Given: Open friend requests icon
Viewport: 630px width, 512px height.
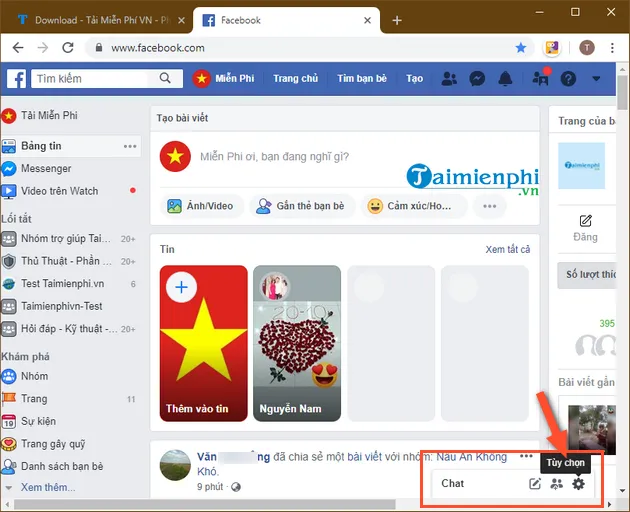Looking at the screenshot, I should click(x=449, y=78).
